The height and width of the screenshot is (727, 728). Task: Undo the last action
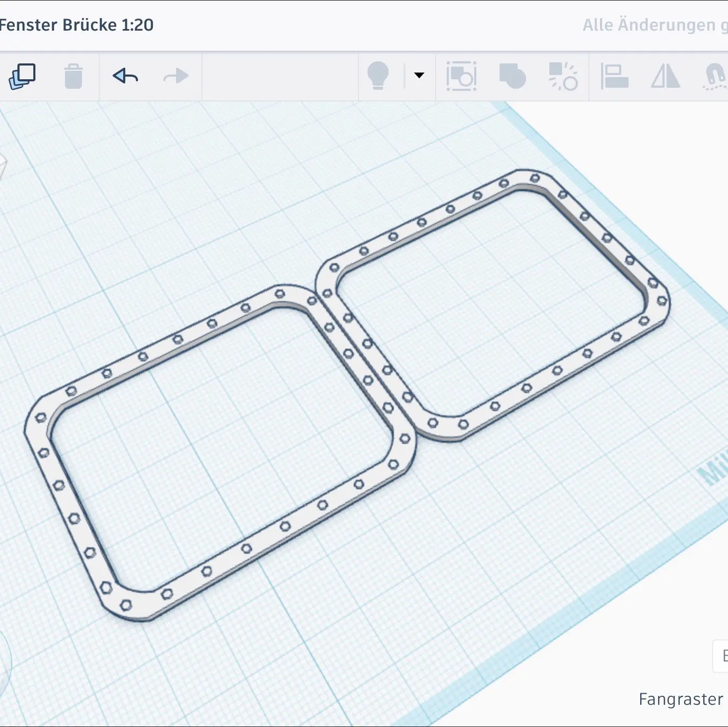tap(125, 76)
